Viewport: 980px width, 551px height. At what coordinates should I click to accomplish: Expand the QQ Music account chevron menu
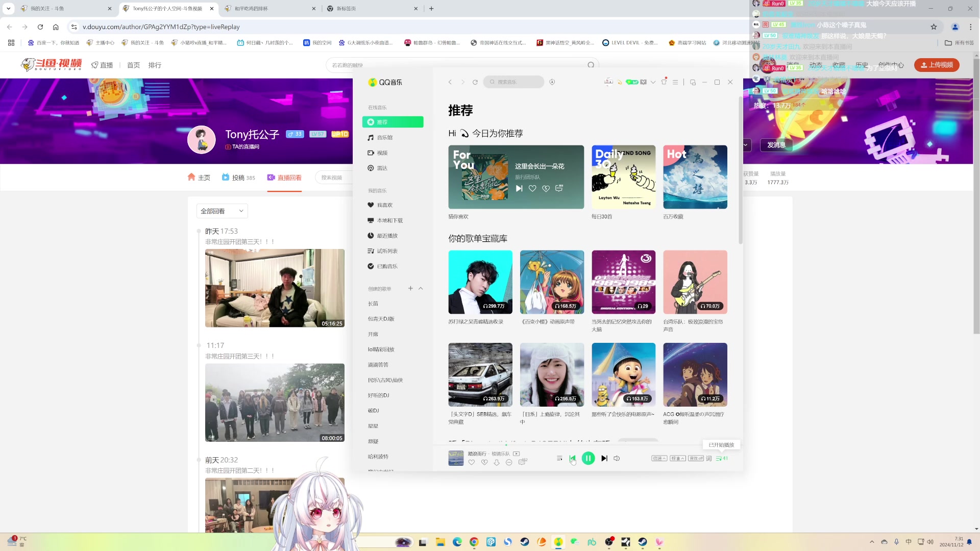pos(653,82)
